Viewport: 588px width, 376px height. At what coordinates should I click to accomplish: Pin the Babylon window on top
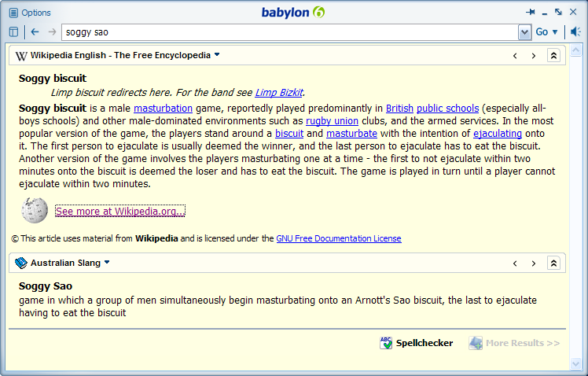(x=531, y=12)
